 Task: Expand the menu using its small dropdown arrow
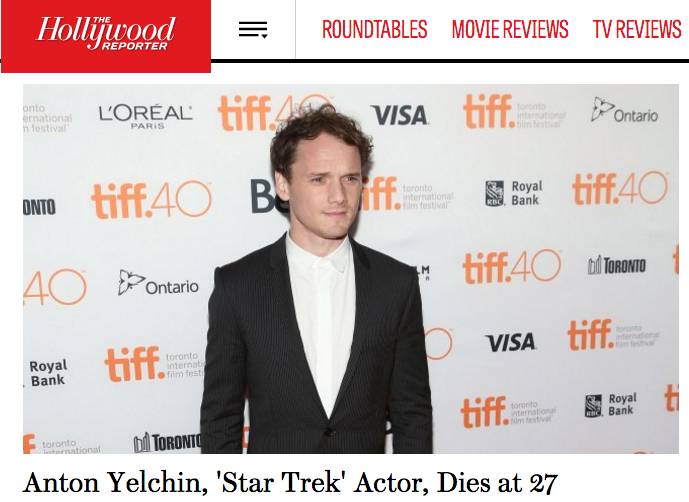[264, 36]
